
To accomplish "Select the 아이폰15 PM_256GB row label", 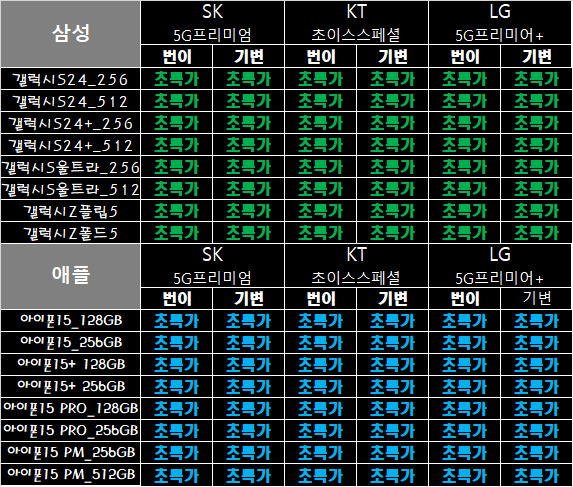I will coord(71,453).
